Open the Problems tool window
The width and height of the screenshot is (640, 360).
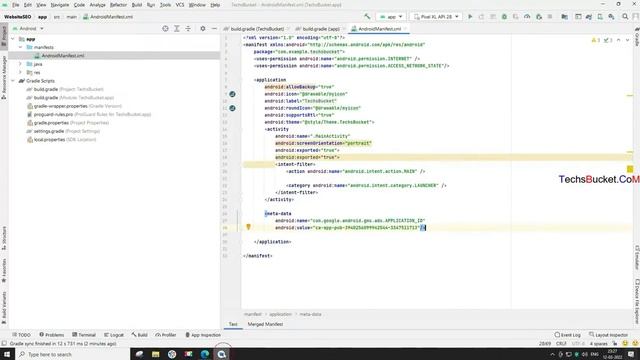51,335
